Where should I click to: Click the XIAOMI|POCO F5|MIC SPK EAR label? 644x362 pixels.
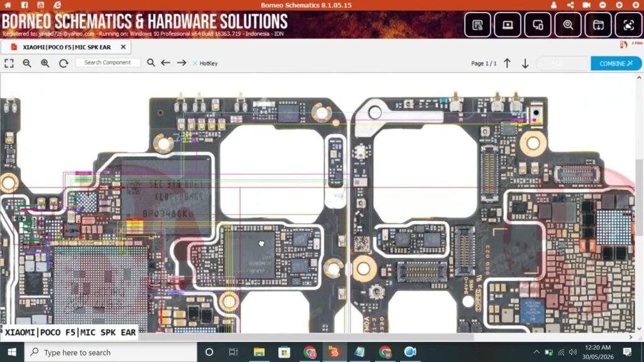pos(70,332)
